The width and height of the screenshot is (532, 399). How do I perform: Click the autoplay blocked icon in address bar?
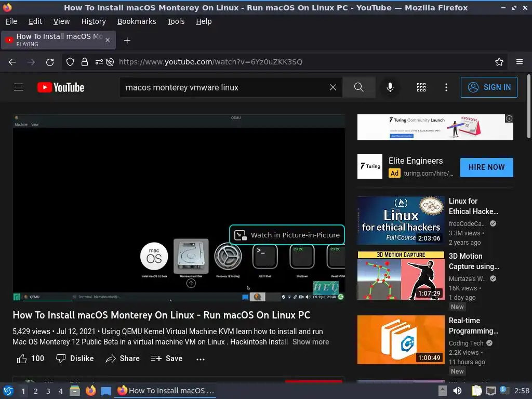pyautogui.click(x=110, y=62)
